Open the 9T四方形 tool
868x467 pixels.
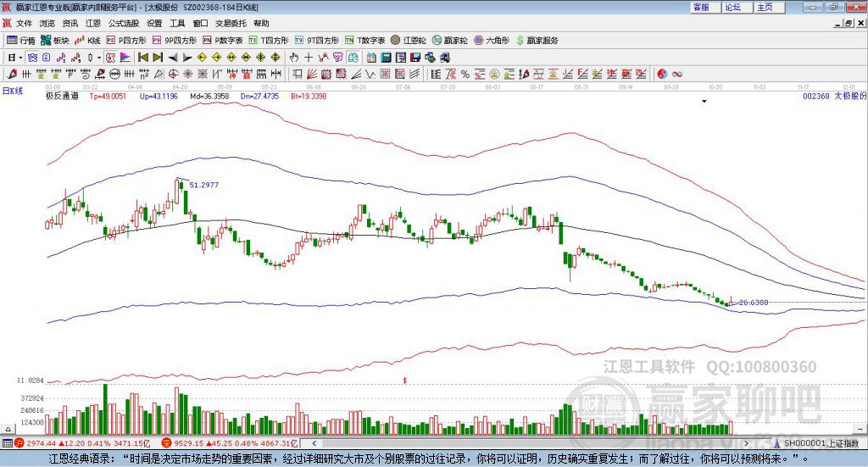point(317,41)
